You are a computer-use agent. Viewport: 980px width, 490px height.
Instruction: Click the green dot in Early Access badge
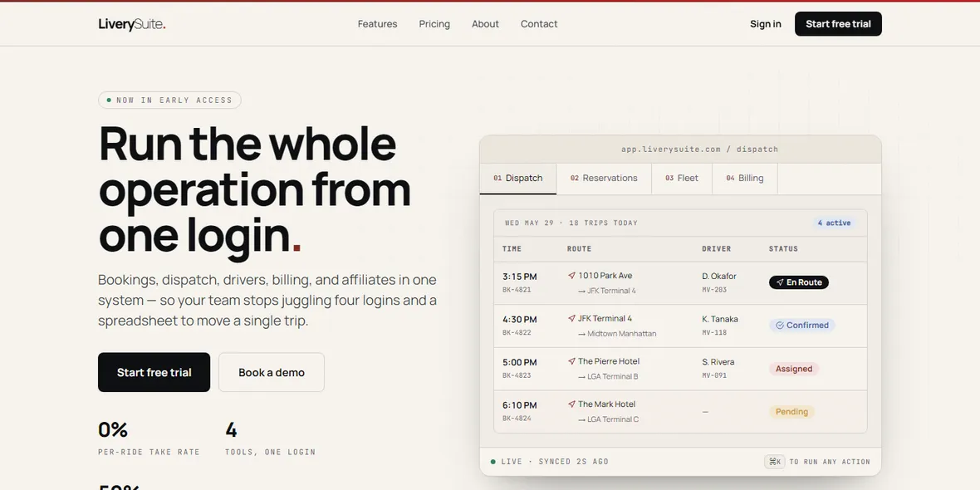[x=109, y=100]
